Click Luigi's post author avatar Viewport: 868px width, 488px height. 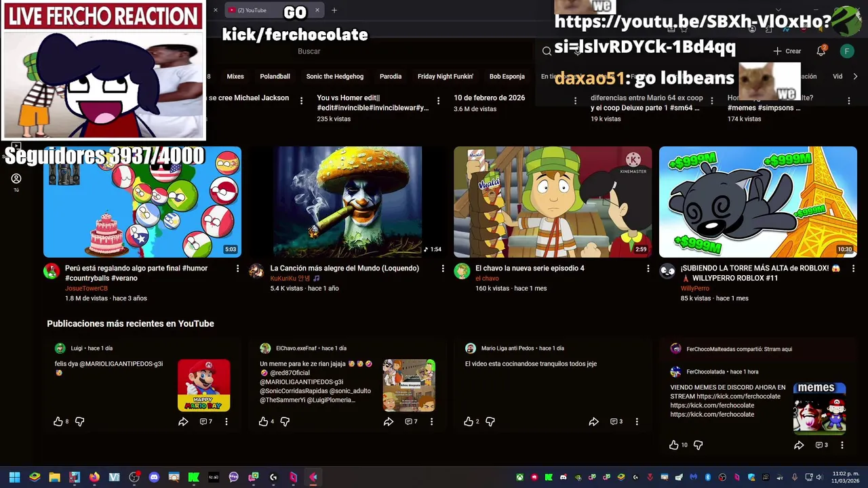coord(60,348)
